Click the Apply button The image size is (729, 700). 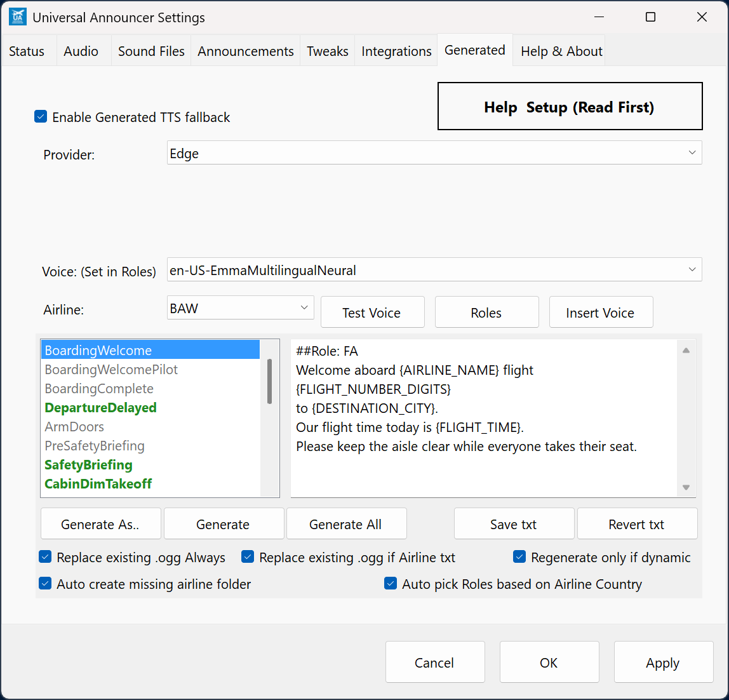(x=664, y=662)
